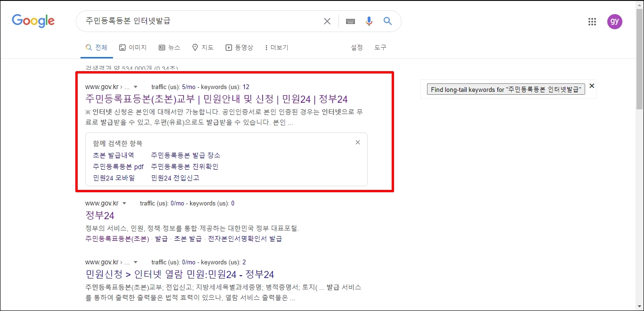
Task: Search related 주민등록등본 발급 장소
Action: [x=185, y=155]
